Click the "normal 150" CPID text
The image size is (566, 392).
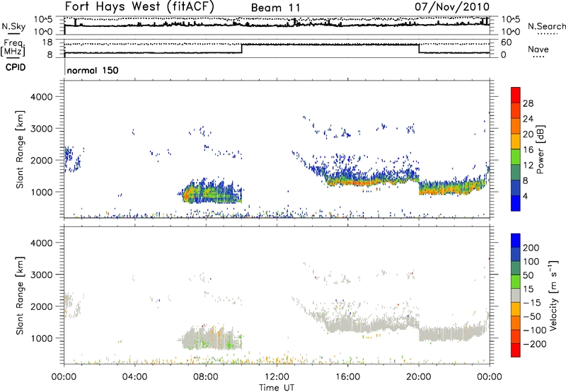(93, 70)
